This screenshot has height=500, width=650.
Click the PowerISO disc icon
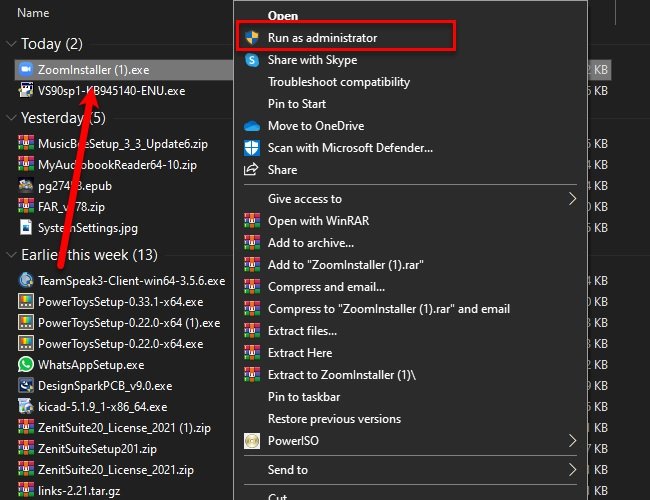click(x=252, y=441)
